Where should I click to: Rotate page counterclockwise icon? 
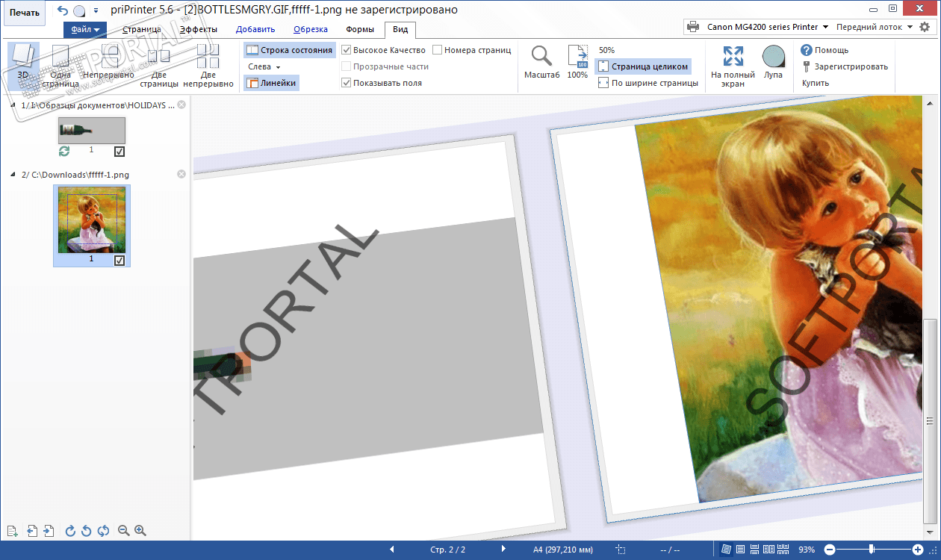point(87,531)
